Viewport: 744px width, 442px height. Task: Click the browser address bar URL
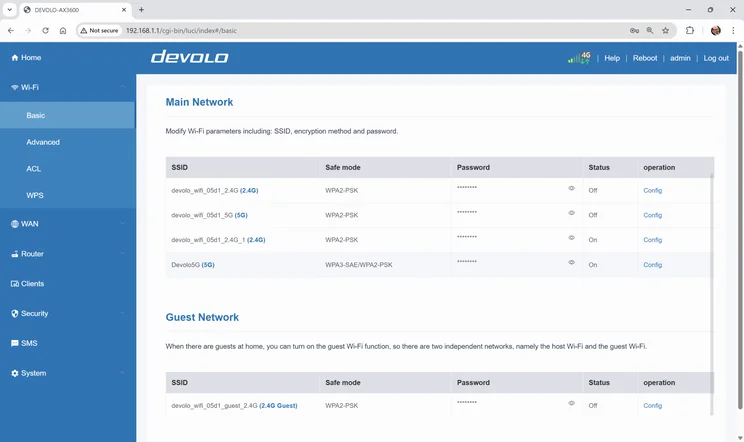[180, 30]
